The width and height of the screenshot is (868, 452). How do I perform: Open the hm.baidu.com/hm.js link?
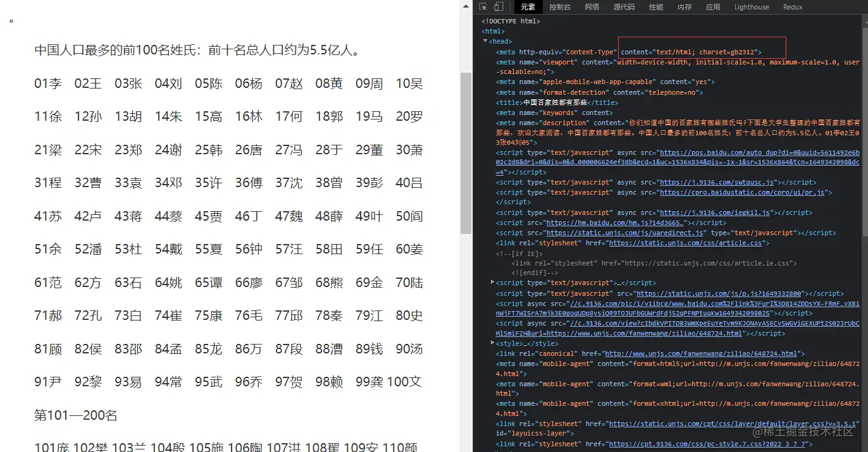[615, 223]
